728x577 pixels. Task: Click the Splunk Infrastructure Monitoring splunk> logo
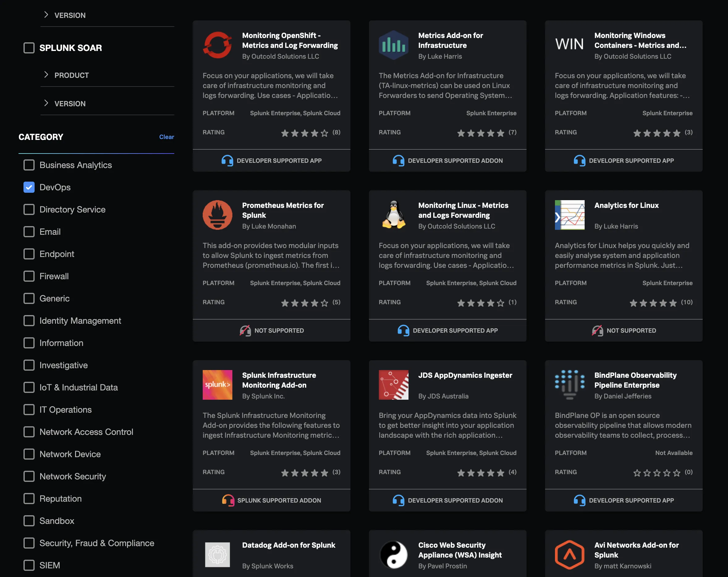click(217, 385)
